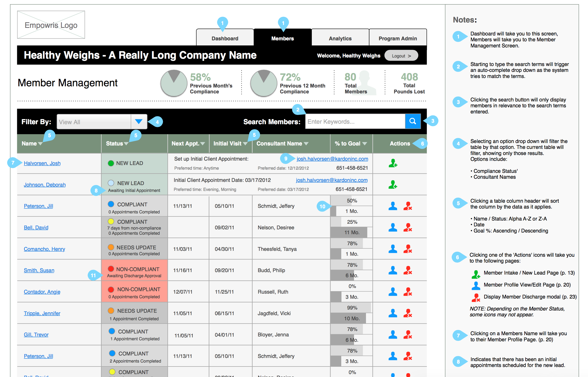Sort by Next Appt. column header
Screen dimensions: 588x377
click(188, 144)
